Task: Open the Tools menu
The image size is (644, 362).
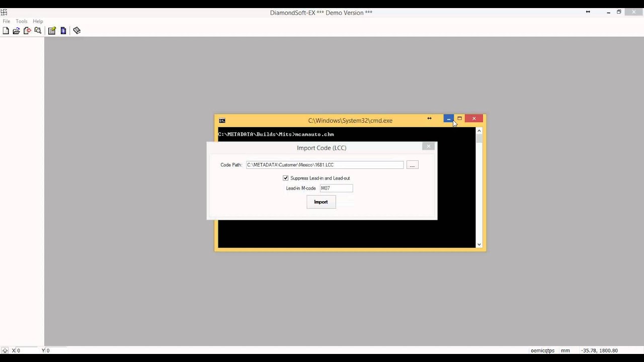Action: (22, 21)
